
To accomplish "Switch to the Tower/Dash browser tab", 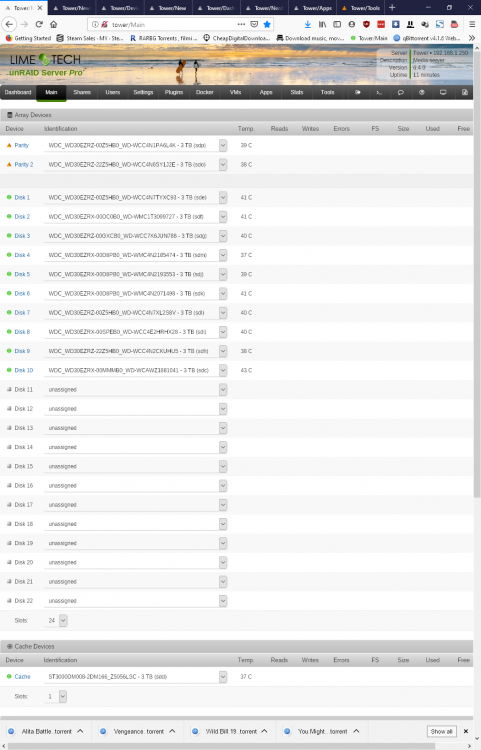I will 217,8.
